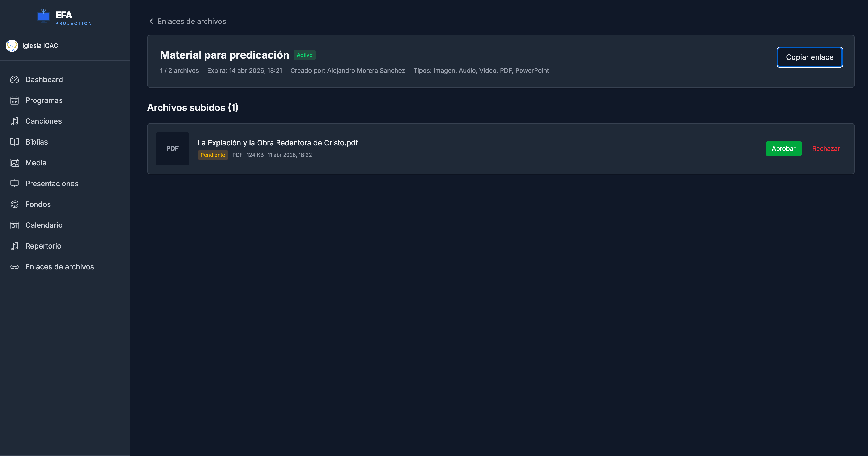Open the PDF file thumbnail

pos(173,149)
